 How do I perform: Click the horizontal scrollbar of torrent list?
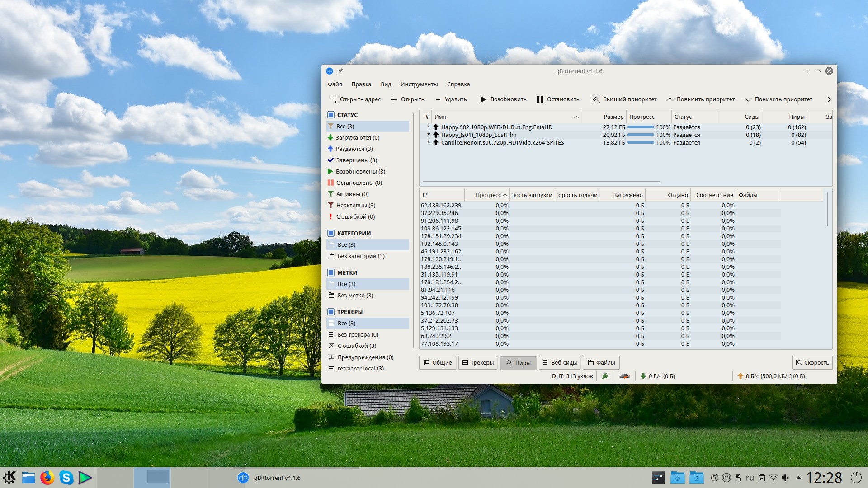541,181
